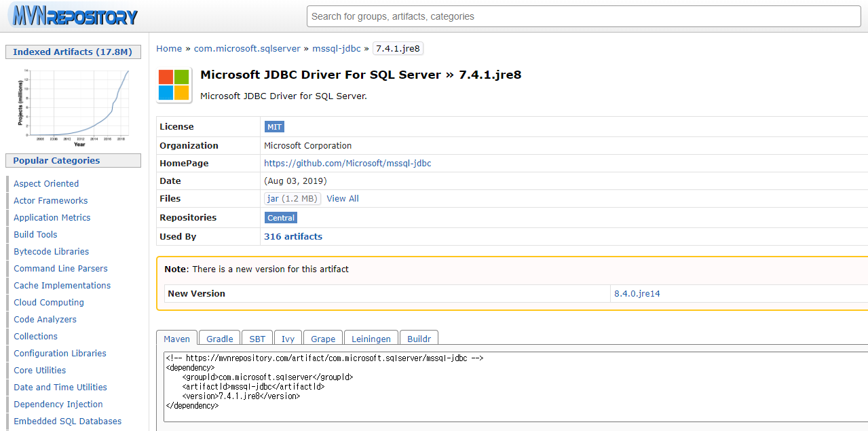868x431 pixels.
Task: Open the github.com/Microsoft/mssql-jdbc homepage link
Action: (x=347, y=164)
